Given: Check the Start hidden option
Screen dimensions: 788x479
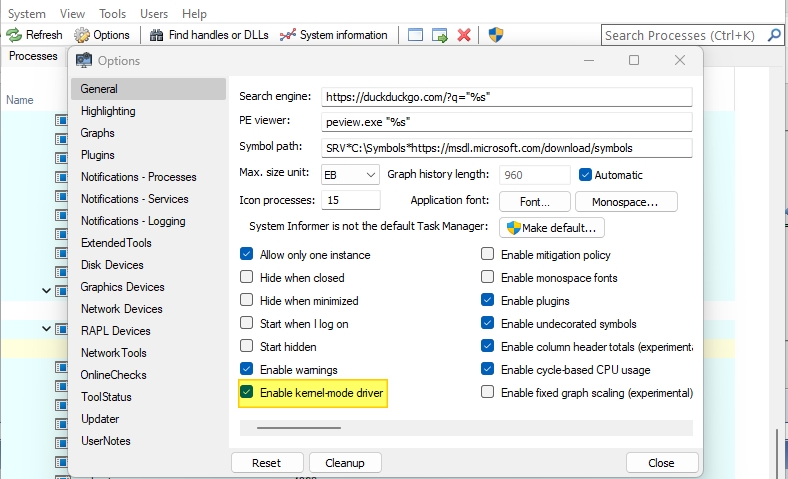Looking at the screenshot, I should 246,345.
